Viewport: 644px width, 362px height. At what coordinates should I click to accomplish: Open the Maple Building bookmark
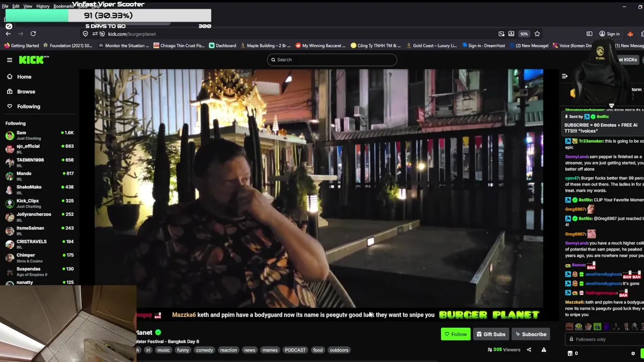tap(265, 46)
